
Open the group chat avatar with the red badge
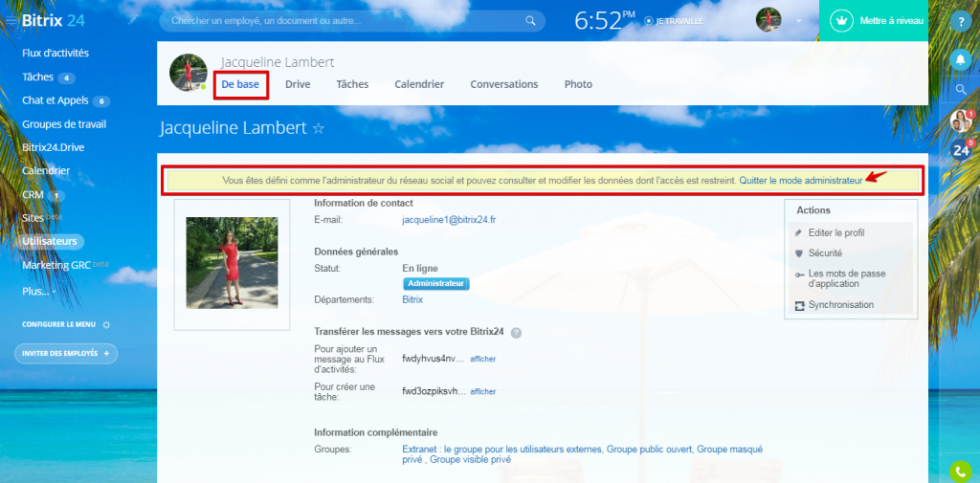click(x=961, y=120)
